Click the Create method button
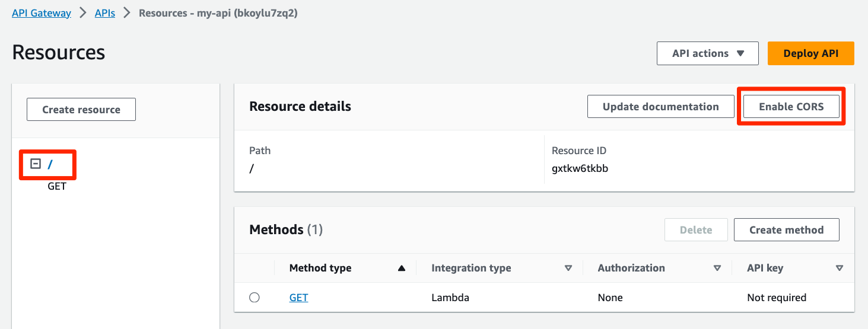This screenshot has width=868, height=329. [786, 230]
